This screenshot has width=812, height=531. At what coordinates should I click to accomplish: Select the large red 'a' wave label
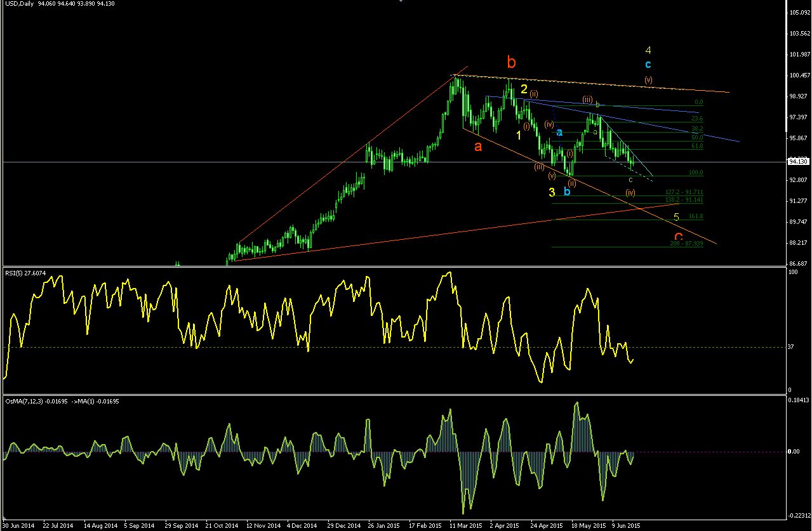[478, 147]
